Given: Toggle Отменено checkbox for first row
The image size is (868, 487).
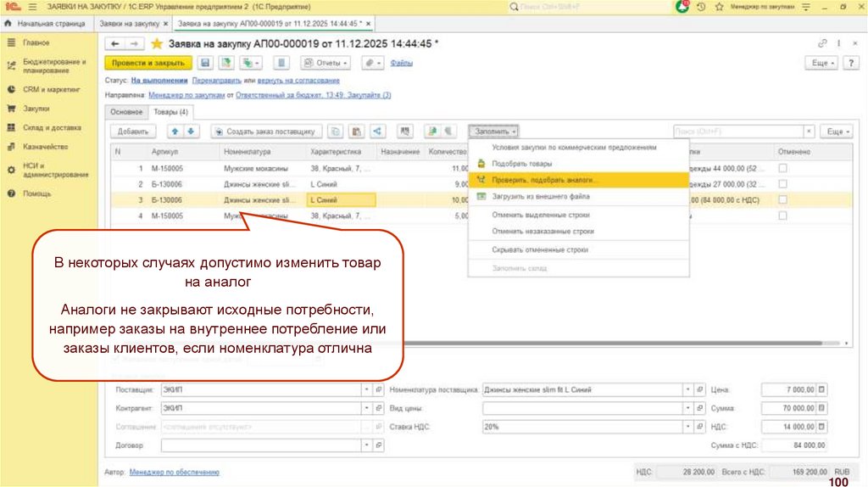Looking at the screenshot, I should click(x=782, y=168).
